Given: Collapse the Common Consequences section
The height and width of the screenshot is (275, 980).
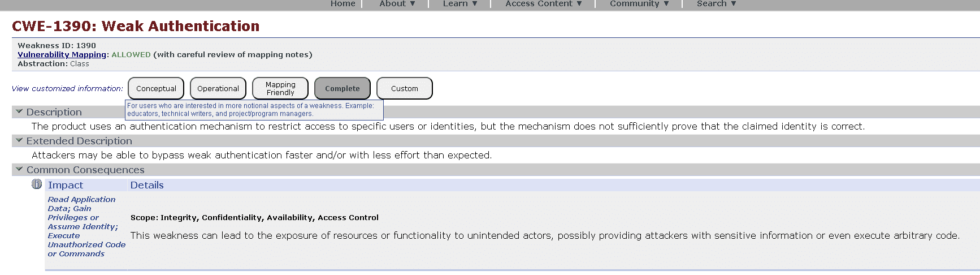Looking at the screenshot, I should [x=19, y=169].
